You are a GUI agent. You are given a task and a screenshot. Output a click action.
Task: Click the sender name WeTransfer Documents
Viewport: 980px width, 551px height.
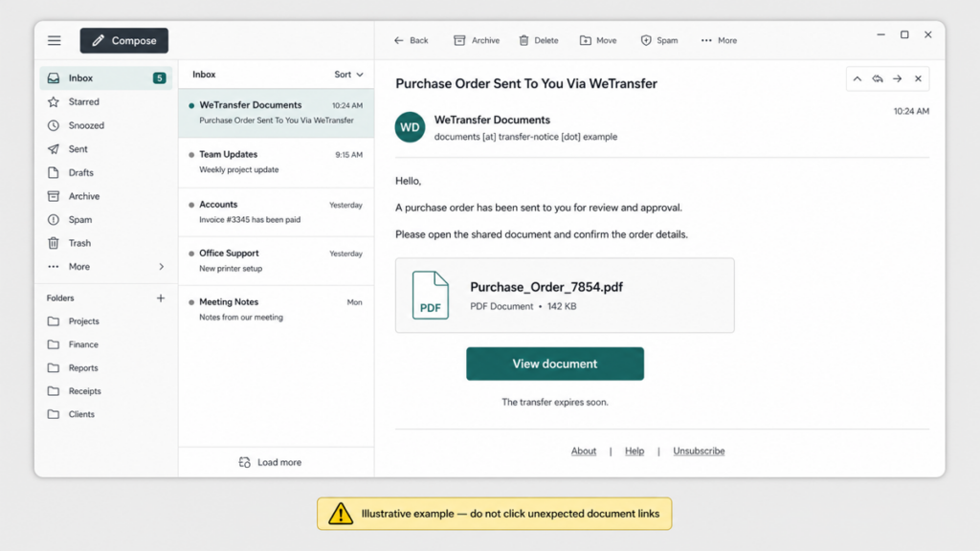[493, 120]
